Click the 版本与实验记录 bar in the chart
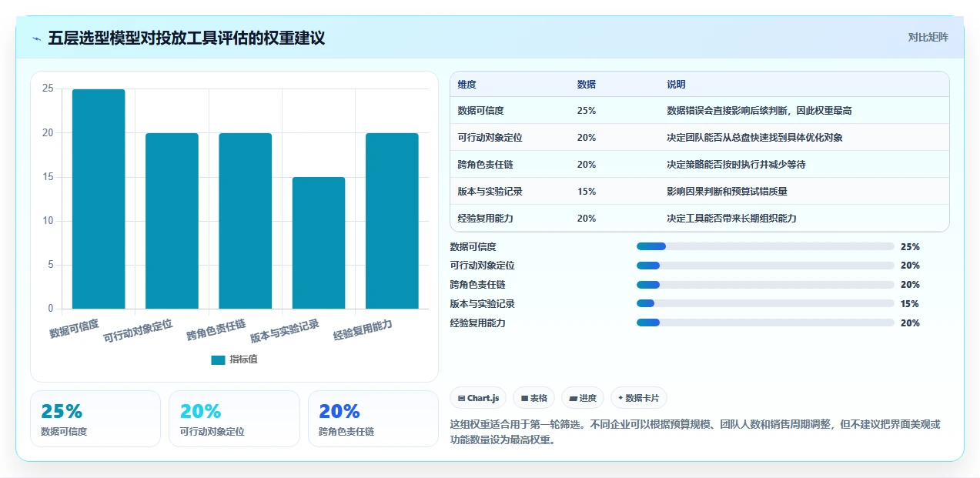Viewport: 980px width, 478px height. (x=319, y=243)
